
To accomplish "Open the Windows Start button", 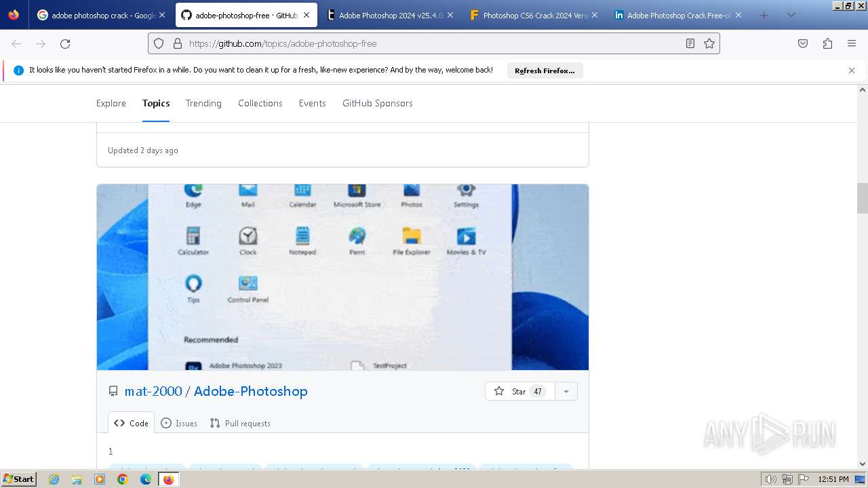I will [18, 479].
